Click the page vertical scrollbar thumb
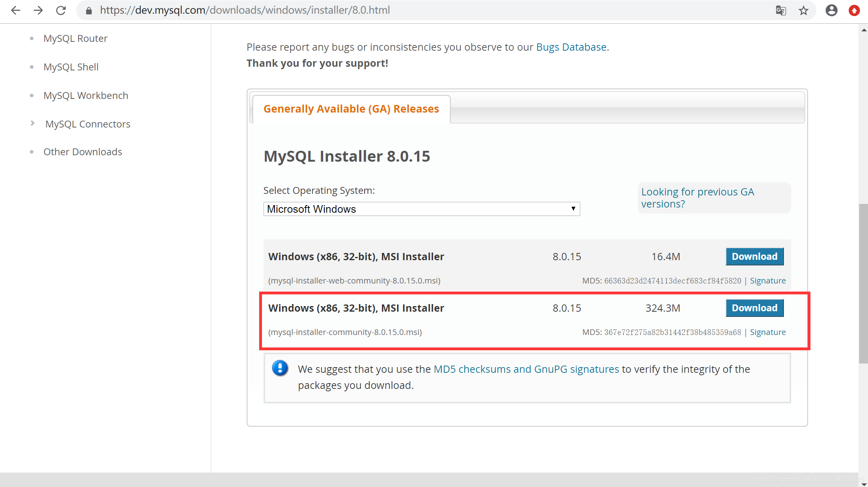 863,284
